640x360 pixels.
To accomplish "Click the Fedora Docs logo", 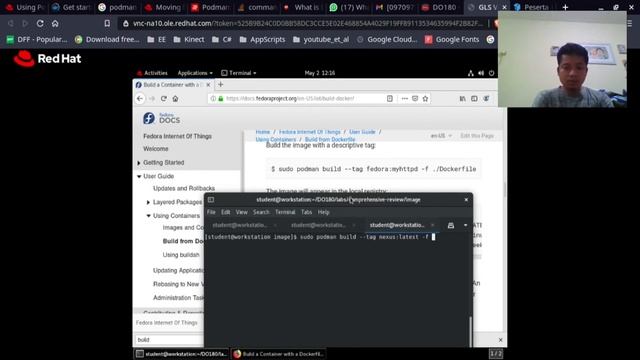I will click(x=161, y=118).
